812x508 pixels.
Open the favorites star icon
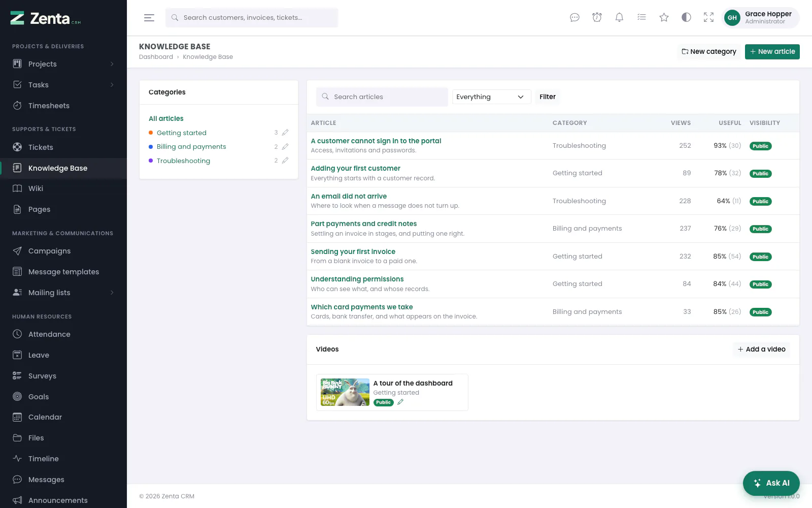click(664, 18)
